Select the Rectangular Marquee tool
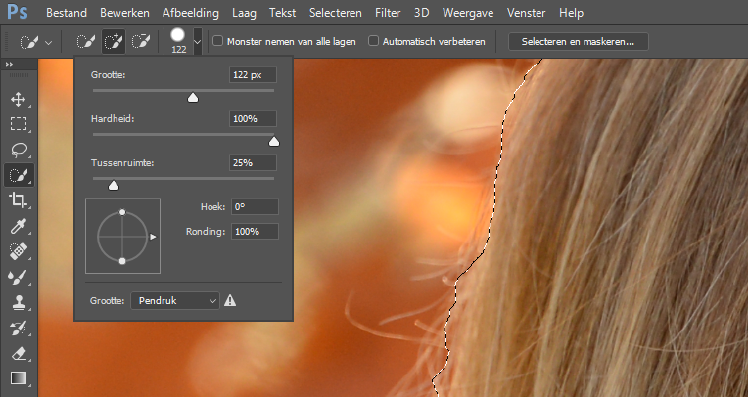748x397 pixels. click(x=18, y=124)
